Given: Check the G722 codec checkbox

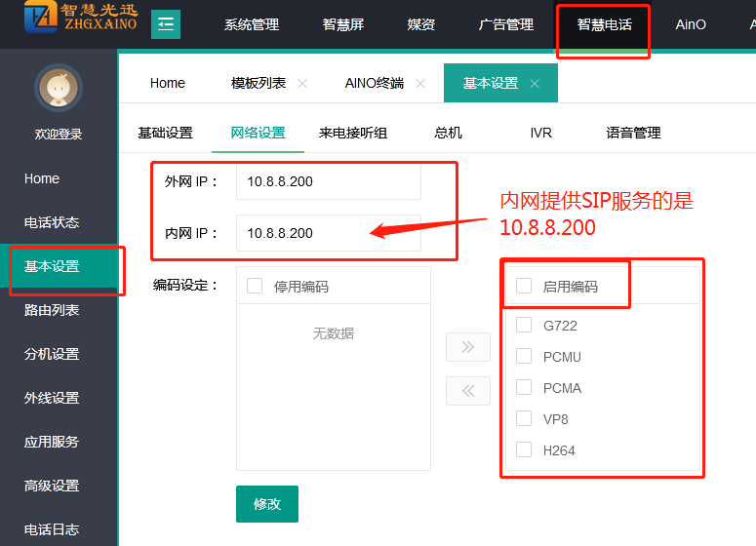Looking at the screenshot, I should (x=524, y=326).
